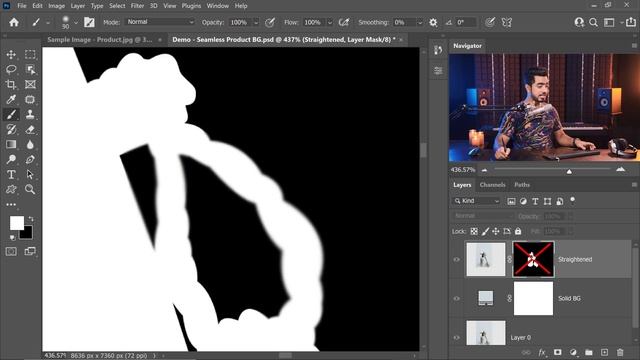Select the Gradient tool
The image size is (640, 360).
click(x=11, y=144)
